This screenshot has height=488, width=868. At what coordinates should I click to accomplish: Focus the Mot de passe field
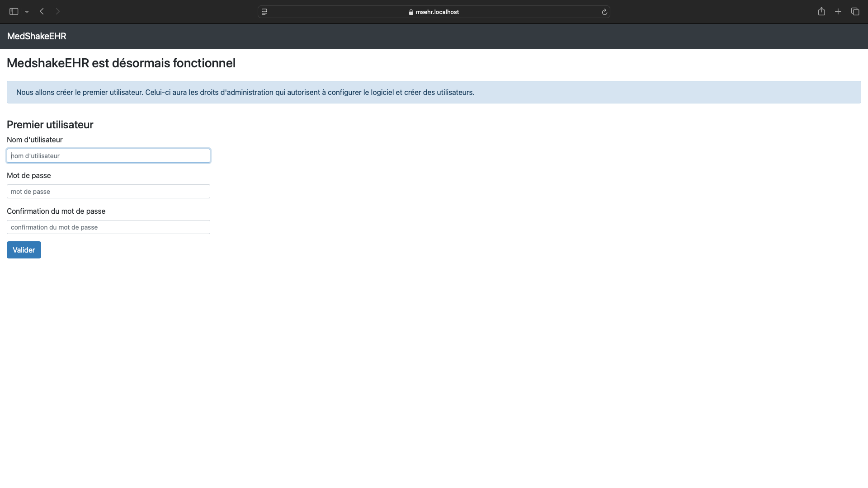coord(108,191)
